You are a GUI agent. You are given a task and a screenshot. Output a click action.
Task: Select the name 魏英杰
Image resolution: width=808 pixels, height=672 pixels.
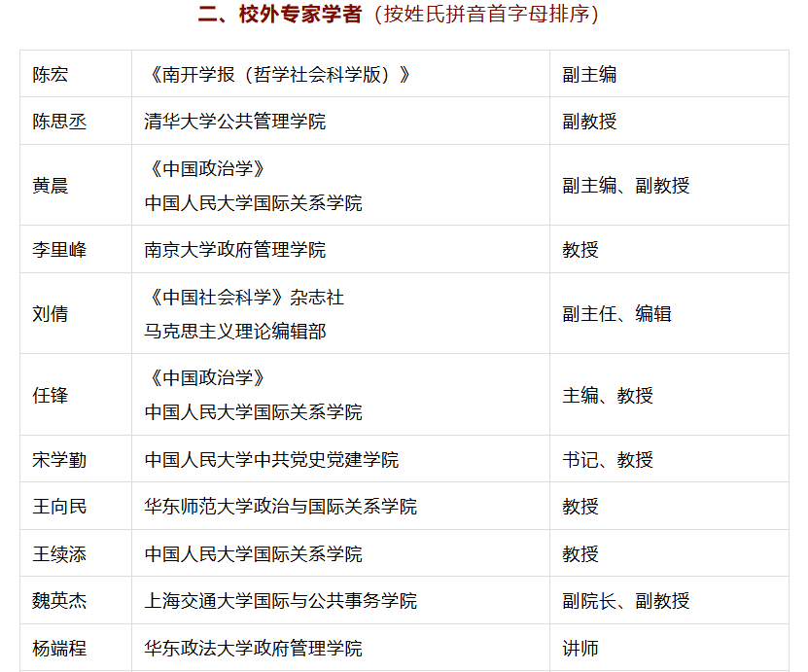59,601
